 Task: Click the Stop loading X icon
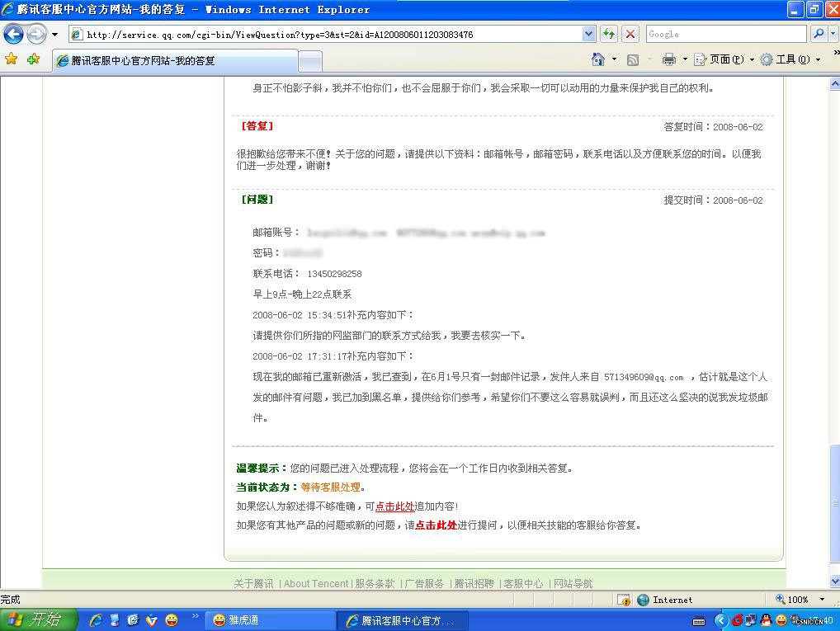(x=630, y=34)
